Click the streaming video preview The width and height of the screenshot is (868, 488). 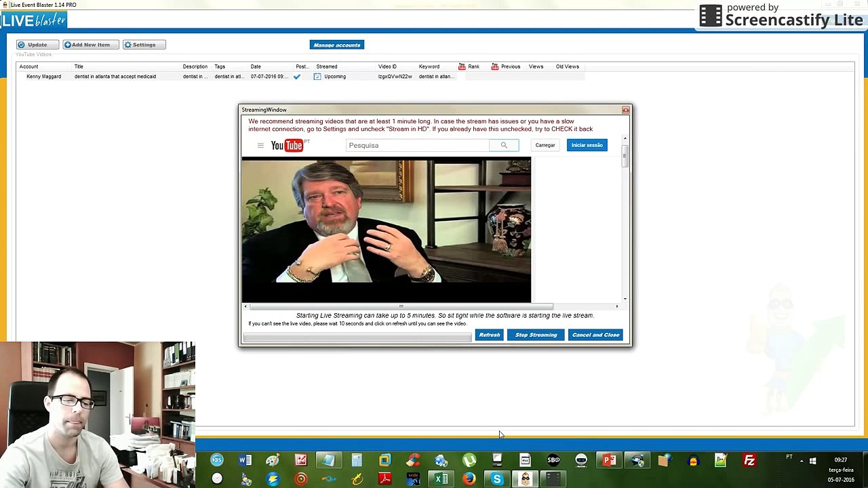click(x=387, y=230)
